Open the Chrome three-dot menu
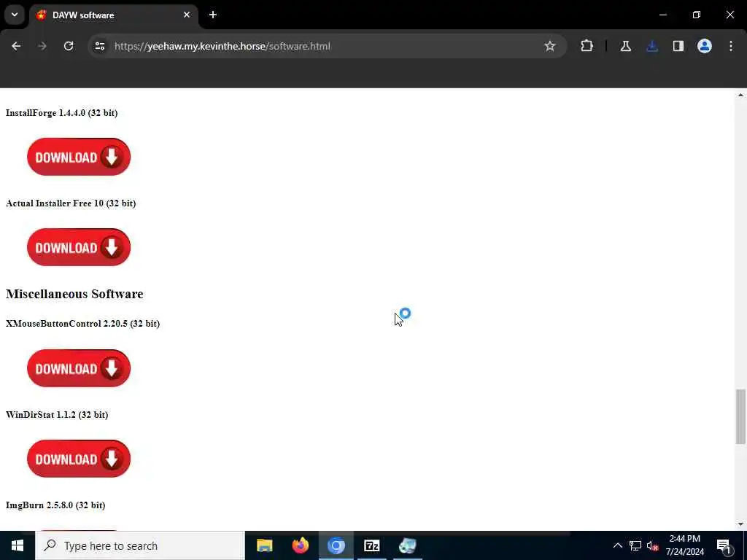 click(x=731, y=46)
